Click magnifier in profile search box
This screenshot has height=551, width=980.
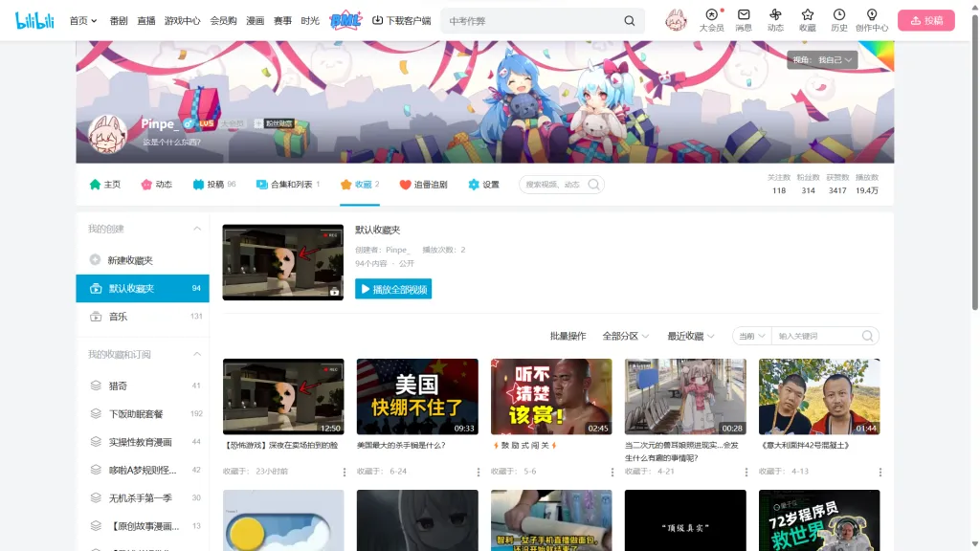tap(593, 185)
